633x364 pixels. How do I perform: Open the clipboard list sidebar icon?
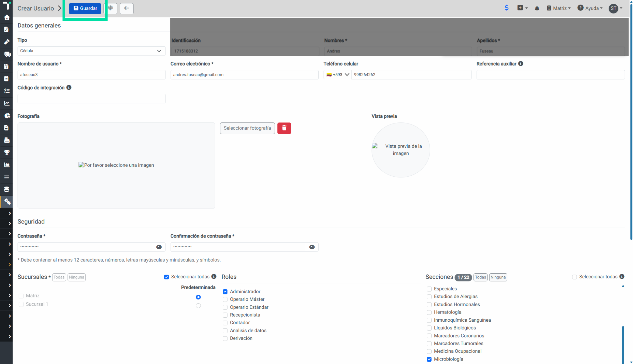click(6, 78)
